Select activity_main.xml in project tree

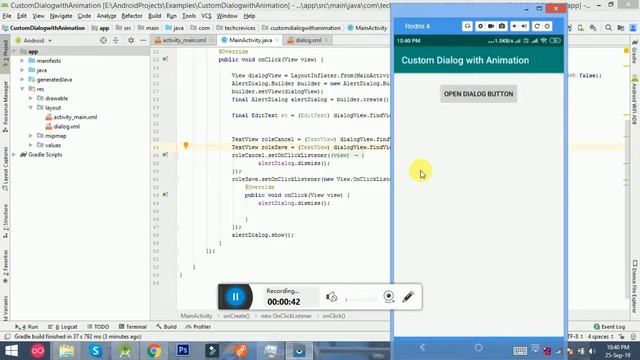coord(71,117)
